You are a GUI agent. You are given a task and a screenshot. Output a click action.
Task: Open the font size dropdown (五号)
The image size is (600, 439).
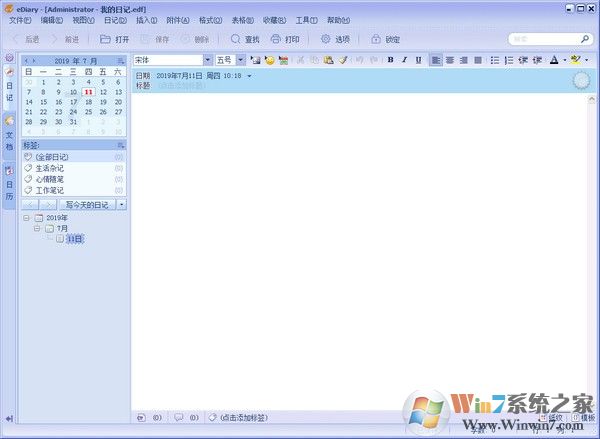click(241, 60)
